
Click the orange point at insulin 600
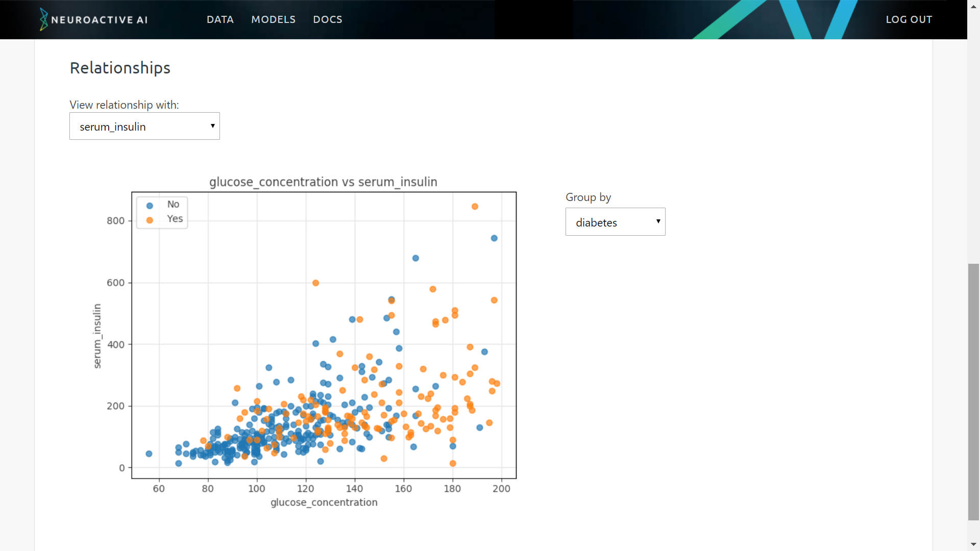click(x=315, y=283)
